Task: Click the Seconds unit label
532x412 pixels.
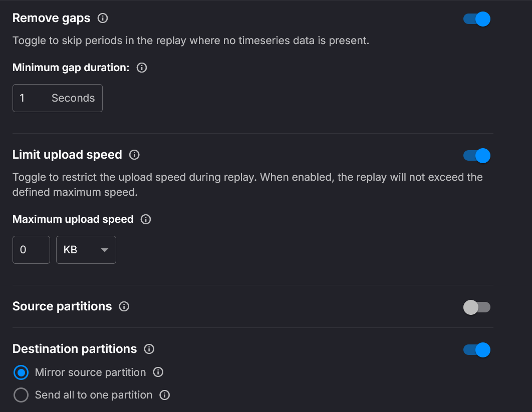Action: (73, 98)
